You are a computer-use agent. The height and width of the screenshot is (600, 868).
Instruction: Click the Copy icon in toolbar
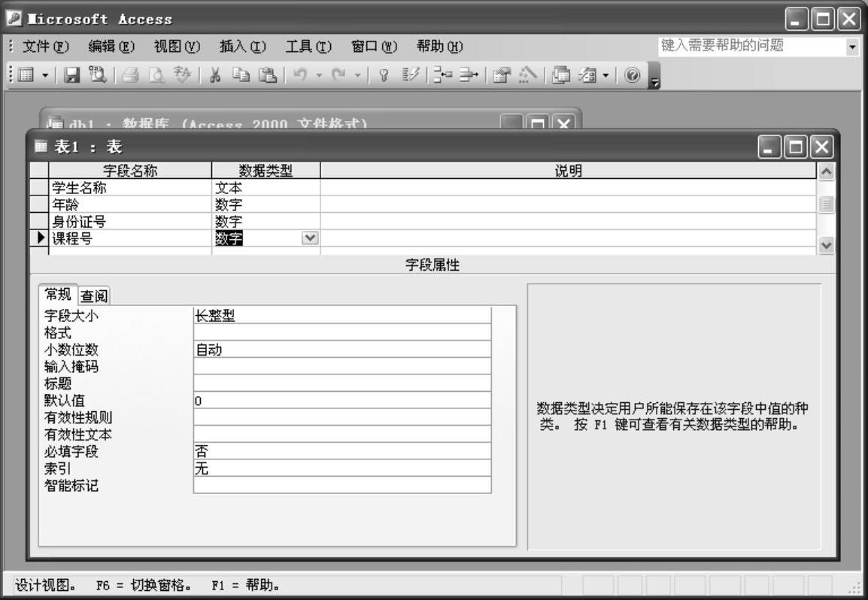point(241,74)
